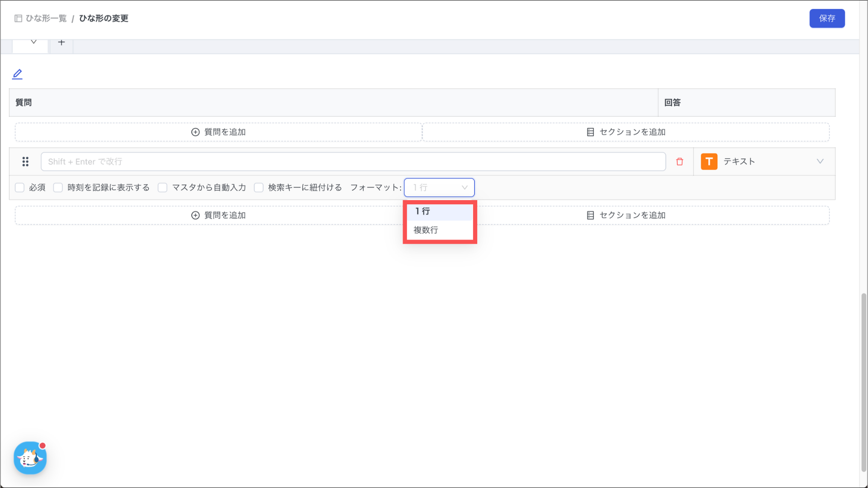Viewport: 868px width, 488px height.
Task: Click the question text input field
Action: click(353, 162)
